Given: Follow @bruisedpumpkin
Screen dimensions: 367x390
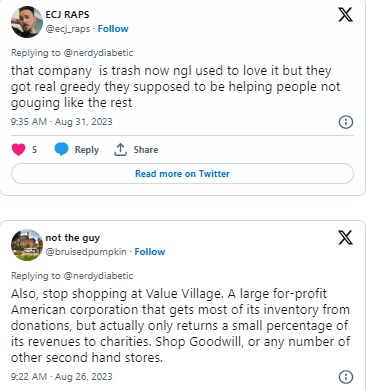Looking at the screenshot, I should 150,252.
